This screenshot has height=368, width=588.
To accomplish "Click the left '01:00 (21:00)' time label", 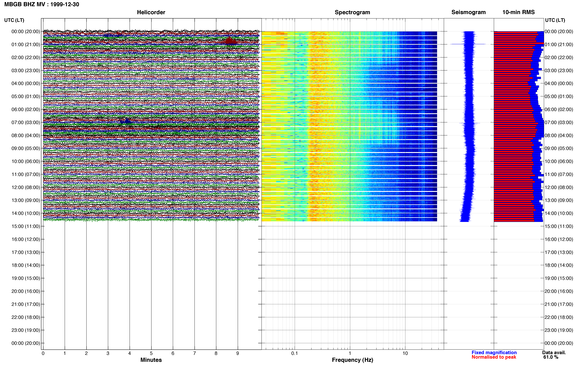I will pyautogui.click(x=26, y=45).
